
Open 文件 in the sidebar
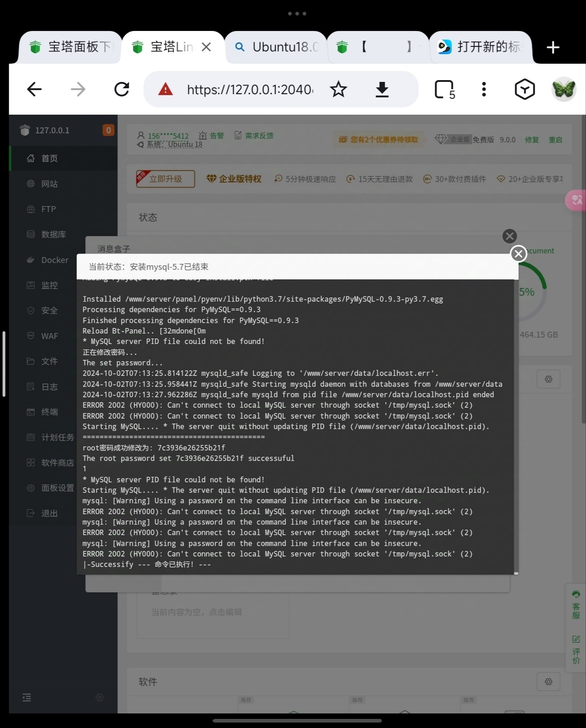point(49,361)
